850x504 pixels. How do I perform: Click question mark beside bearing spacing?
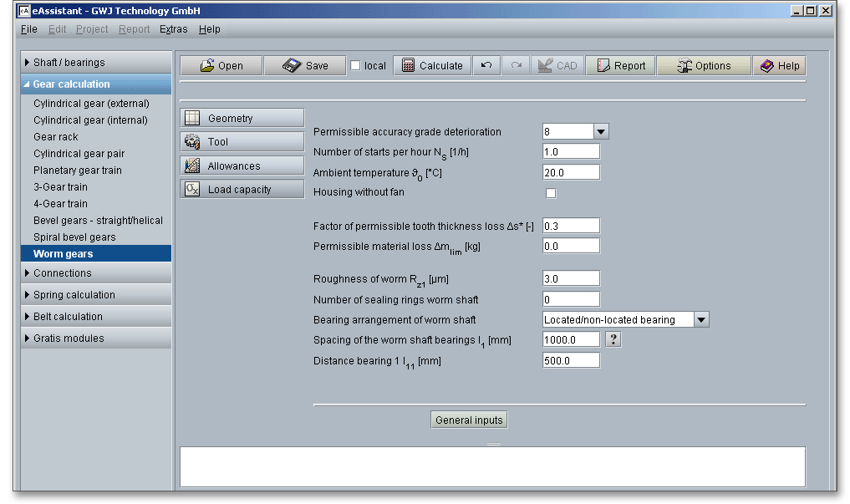tap(613, 339)
